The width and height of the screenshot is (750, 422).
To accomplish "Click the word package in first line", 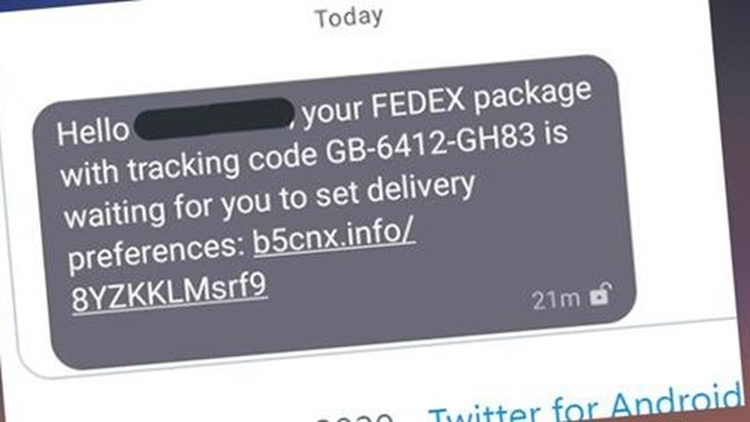I will tap(532, 97).
